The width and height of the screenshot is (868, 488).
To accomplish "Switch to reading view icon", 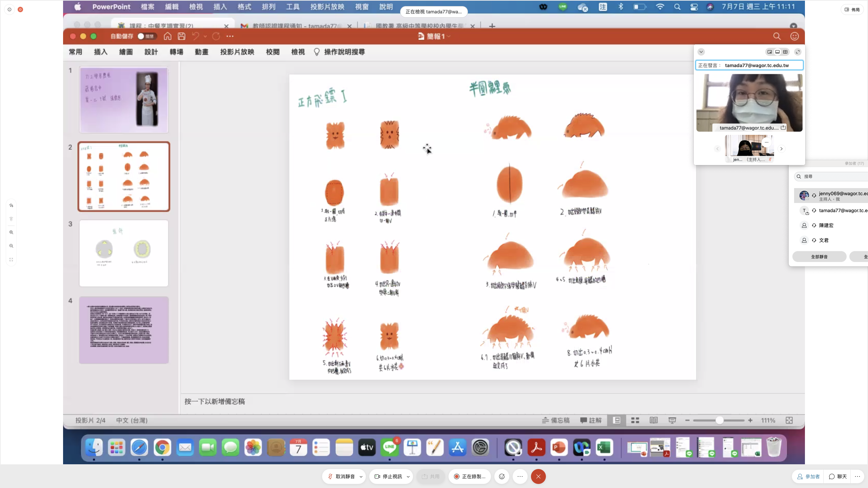I will [653, 420].
